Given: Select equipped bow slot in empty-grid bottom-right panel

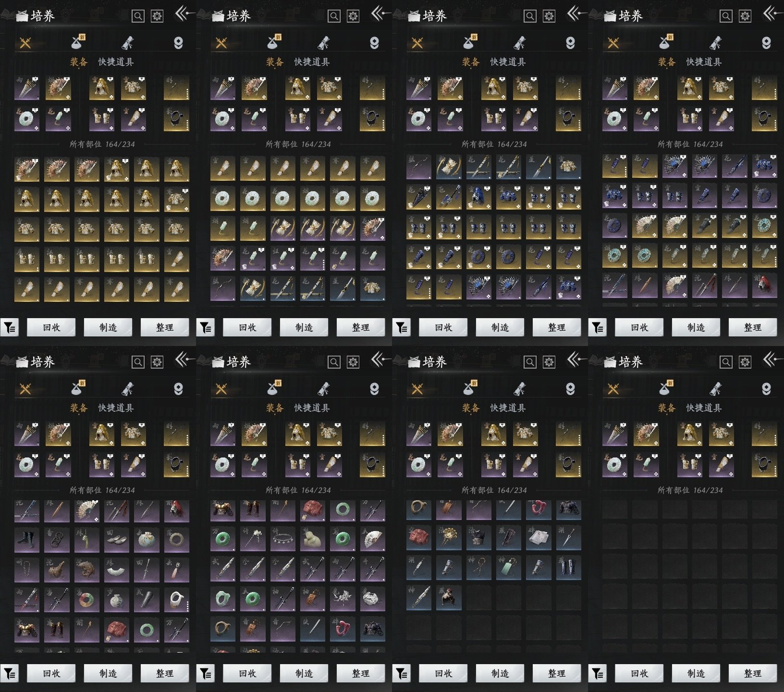Looking at the screenshot, I should [x=764, y=434].
